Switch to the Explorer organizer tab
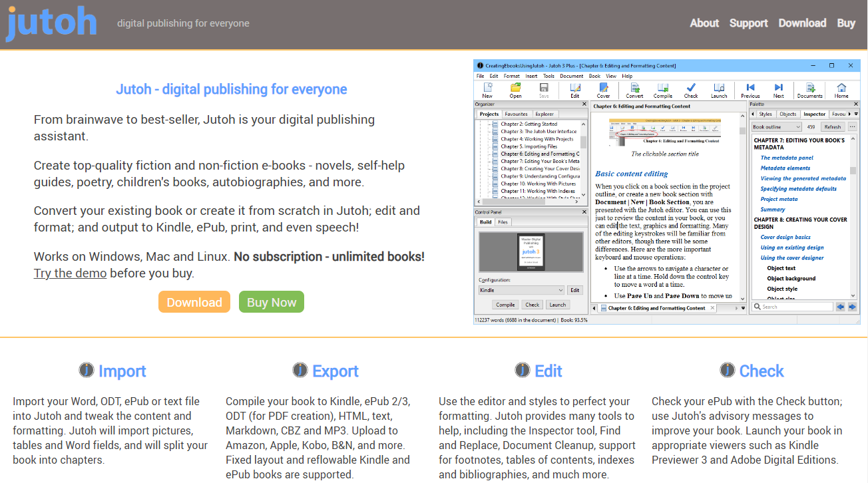This screenshot has height=483, width=868. pos(544,114)
